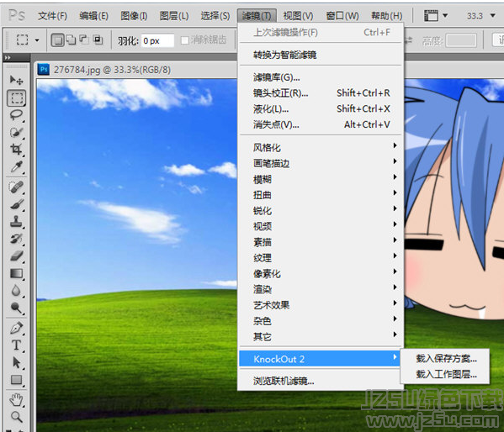Enable Subtract from Selection mode

tap(84, 40)
